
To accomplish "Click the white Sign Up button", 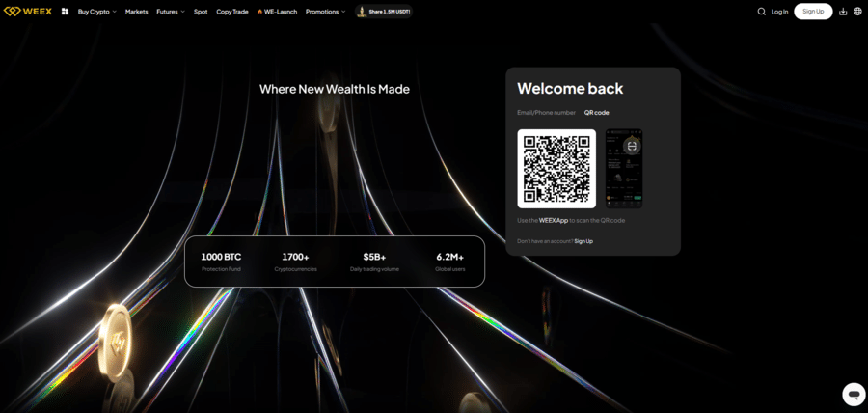I will coord(813,11).
